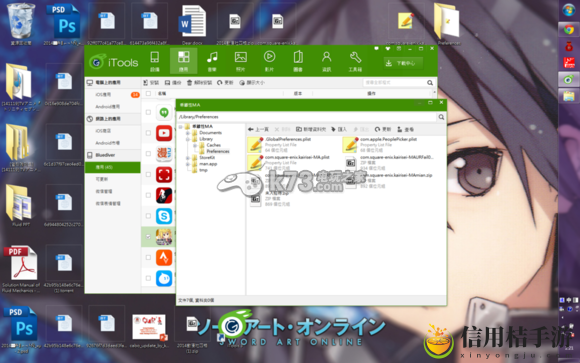Open Chrome from the right-side taskbar
580x363 pixels.
(569, 30)
